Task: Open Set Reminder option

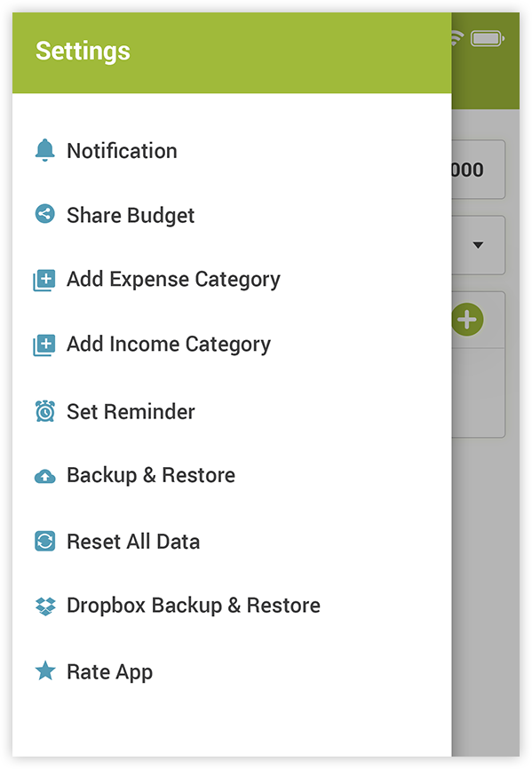Action: pyautogui.click(x=232, y=411)
